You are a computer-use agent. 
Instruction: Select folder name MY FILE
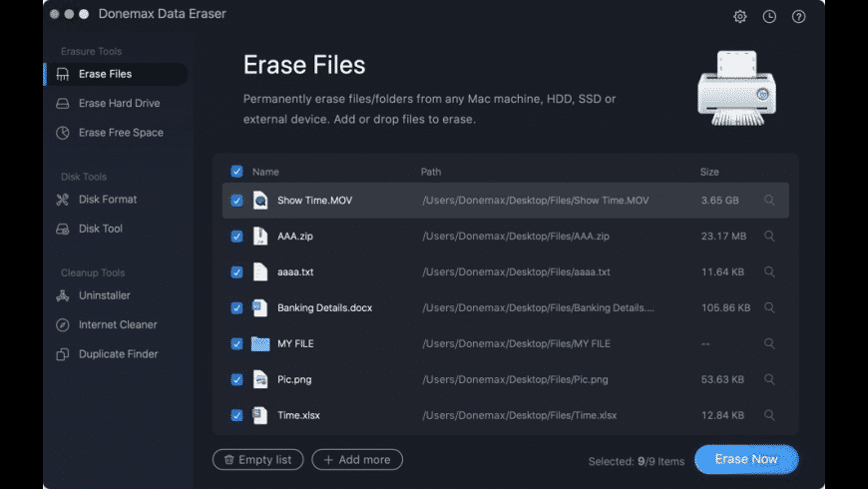click(x=295, y=344)
